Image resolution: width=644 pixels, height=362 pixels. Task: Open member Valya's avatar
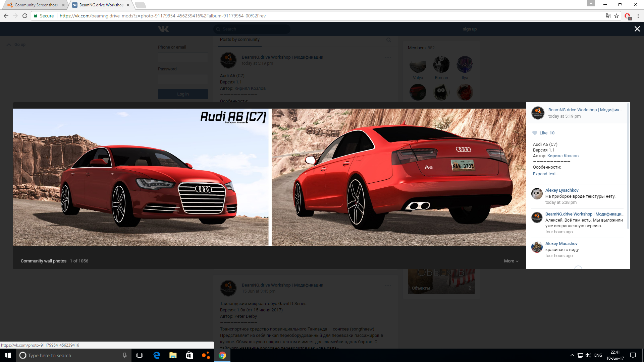418,64
